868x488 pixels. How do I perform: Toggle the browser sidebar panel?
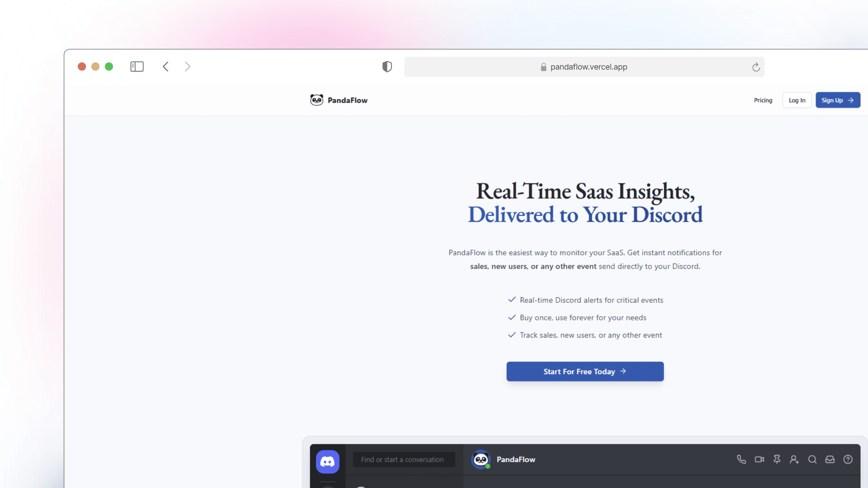tap(137, 66)
